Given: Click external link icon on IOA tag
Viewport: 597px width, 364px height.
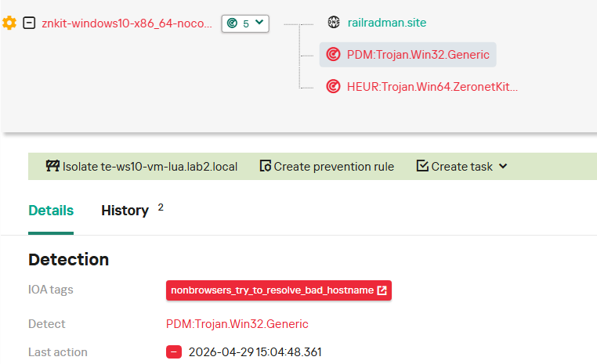Looking at the screenshot, I should [382, 290].
